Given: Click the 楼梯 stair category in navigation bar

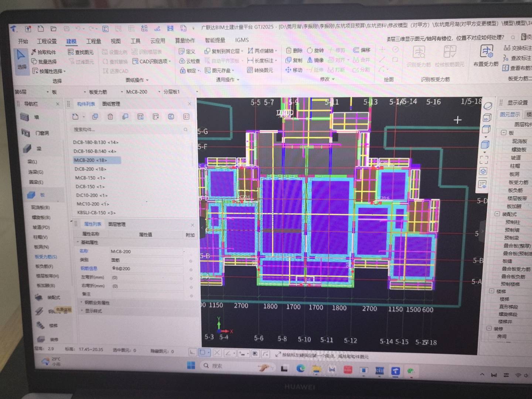Looking at the screenshot, I should click(47, 325).
